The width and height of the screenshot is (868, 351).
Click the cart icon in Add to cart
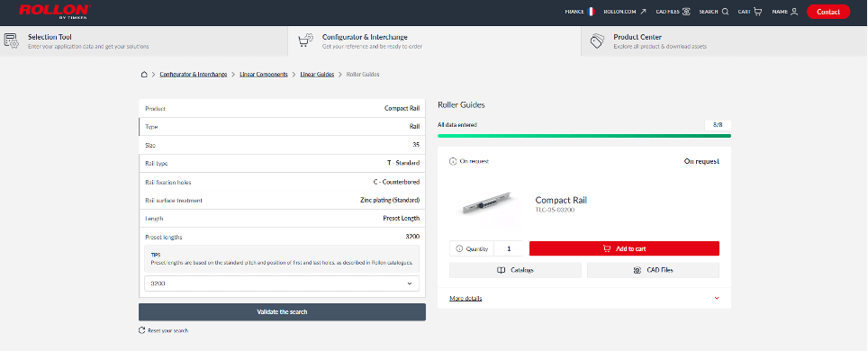607,248
